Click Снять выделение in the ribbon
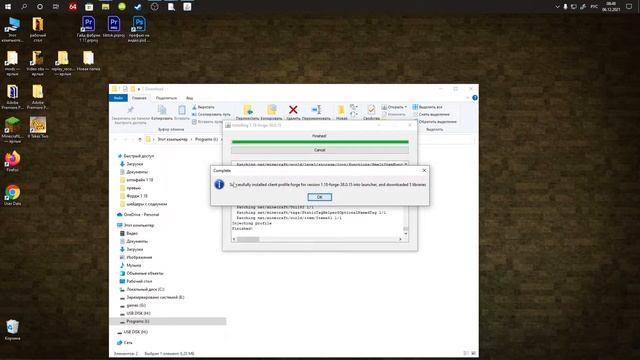 click(x=431, y=114)
